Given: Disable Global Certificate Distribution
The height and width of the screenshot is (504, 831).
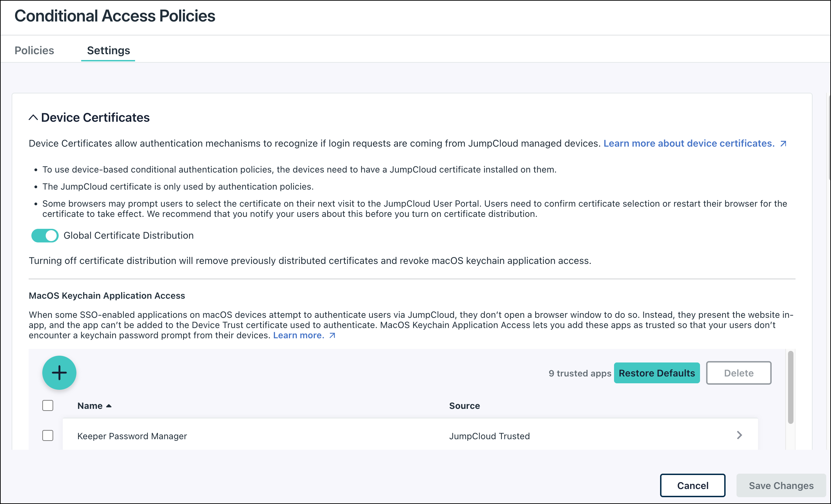Looking at the screenshot, I should (x=45, y=235).
